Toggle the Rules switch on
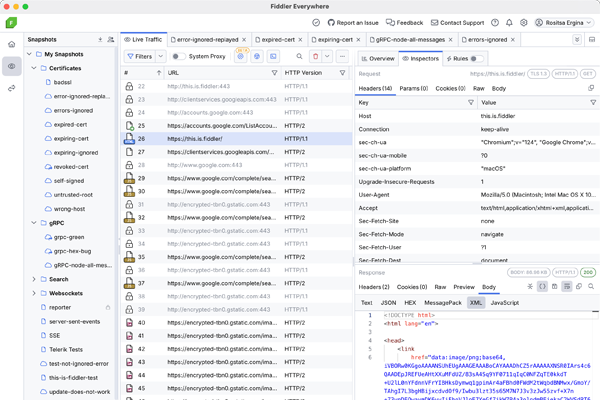 pyautogui.click(x=477, y=58)
